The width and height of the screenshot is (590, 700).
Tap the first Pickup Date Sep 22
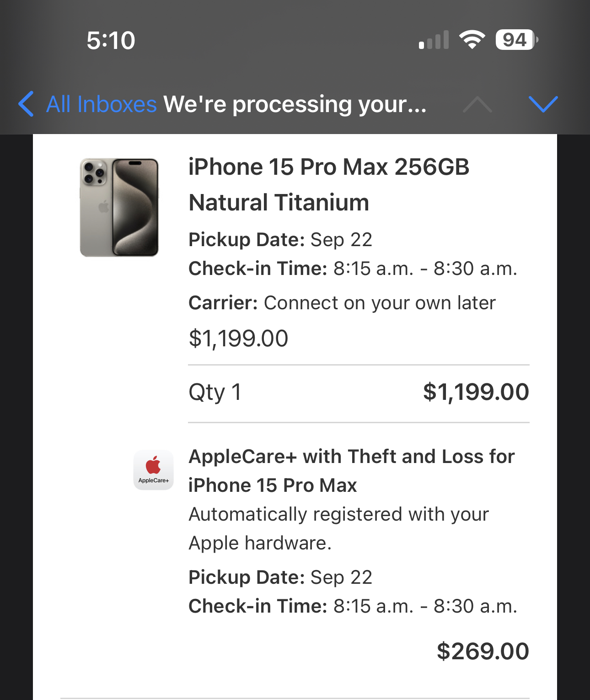click(280, 240)
